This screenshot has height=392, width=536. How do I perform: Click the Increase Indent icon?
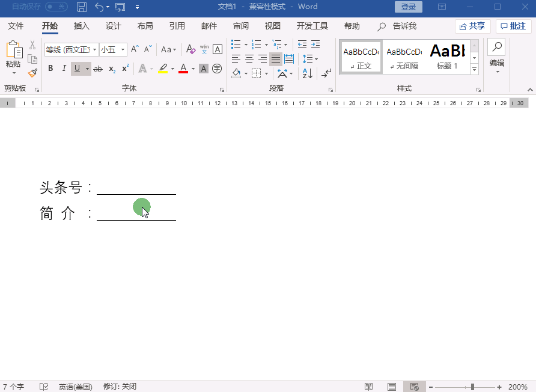click(315, 44)
